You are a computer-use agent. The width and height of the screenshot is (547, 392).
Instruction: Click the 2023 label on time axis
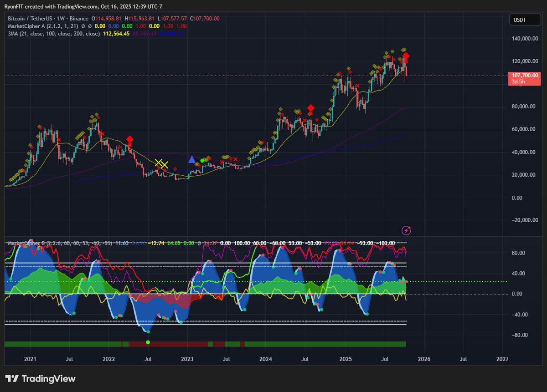187,359
